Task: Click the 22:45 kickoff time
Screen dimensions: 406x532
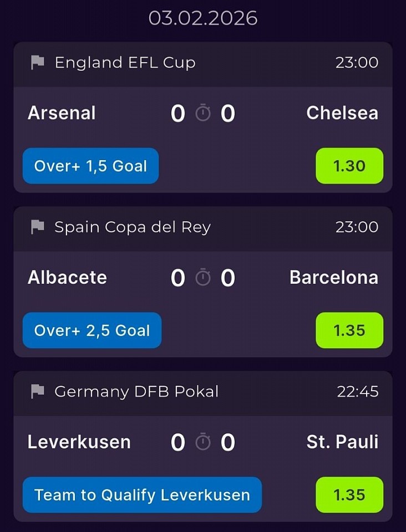Action: tap(358, 391)
